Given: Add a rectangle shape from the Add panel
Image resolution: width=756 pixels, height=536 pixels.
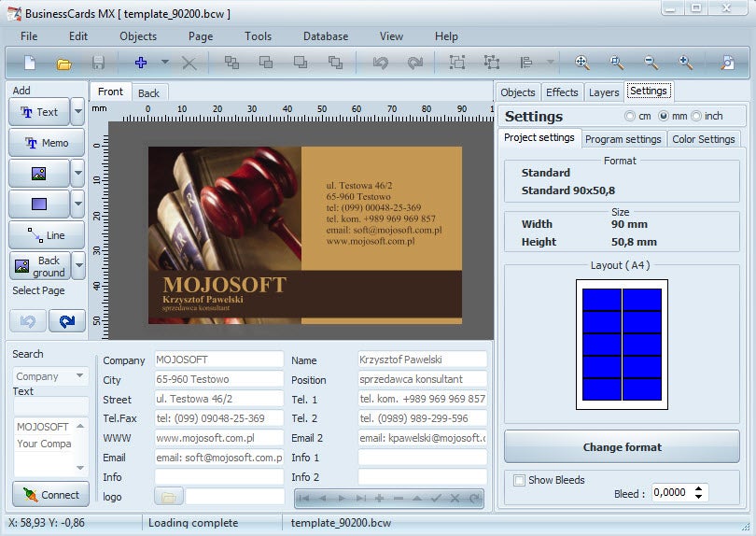Looking at the screenshot, I should point(38,205).
